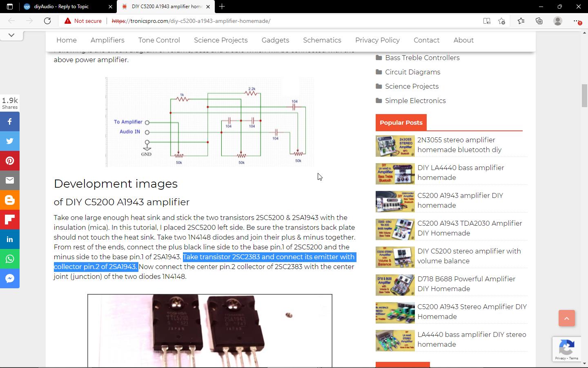Open DIY C5200 stereo amplifier volume balance link
Image resolution: width=588 pixels, height=368 pixels.
(x=469, y=256)
